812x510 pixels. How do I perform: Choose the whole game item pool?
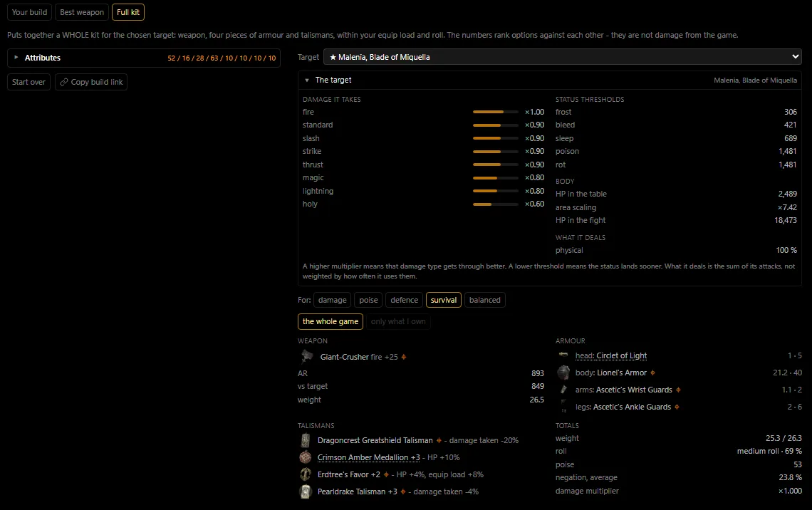pos(330,321)
